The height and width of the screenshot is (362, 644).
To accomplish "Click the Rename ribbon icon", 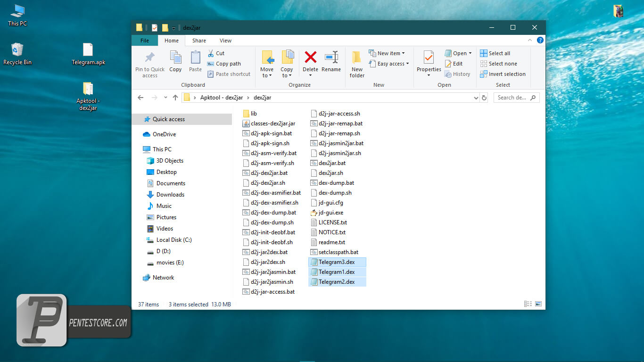I will (x=331, y=58).
